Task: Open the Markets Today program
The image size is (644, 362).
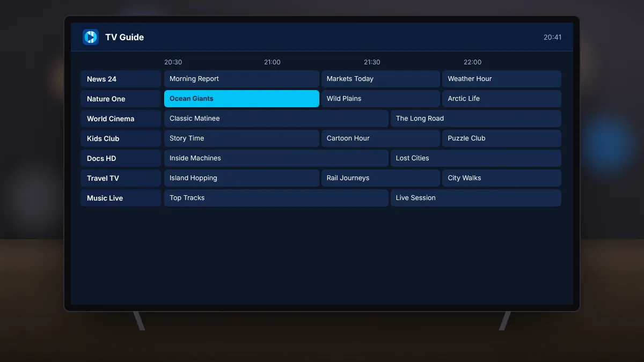Action: [380, 79]
